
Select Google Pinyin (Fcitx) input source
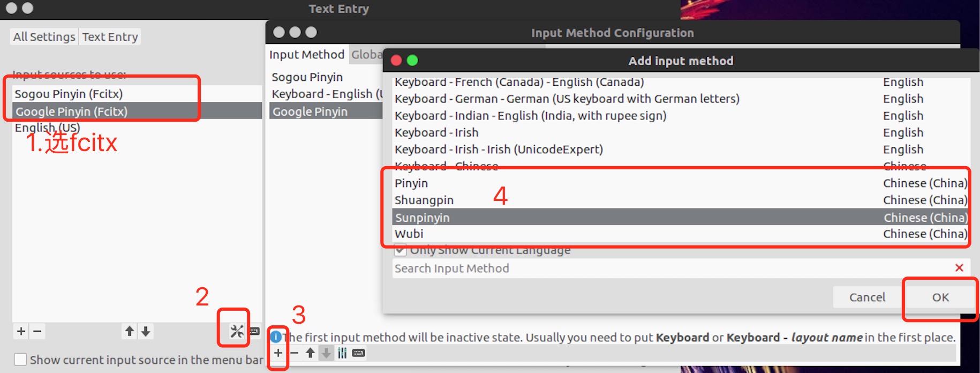click(137, 111)
